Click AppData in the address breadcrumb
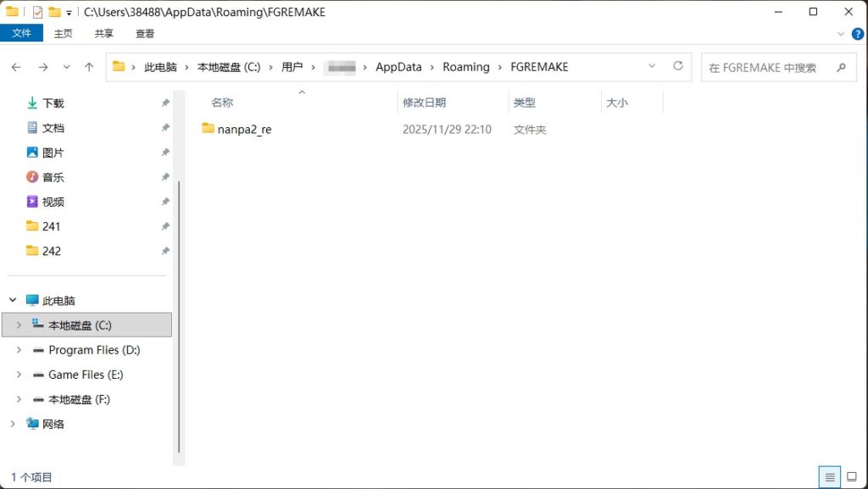The image size is (868, 489). click(x=398, y=67)
